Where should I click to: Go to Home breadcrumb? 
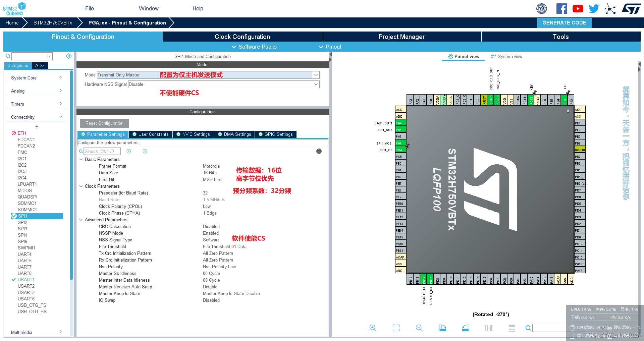[12, 23]
